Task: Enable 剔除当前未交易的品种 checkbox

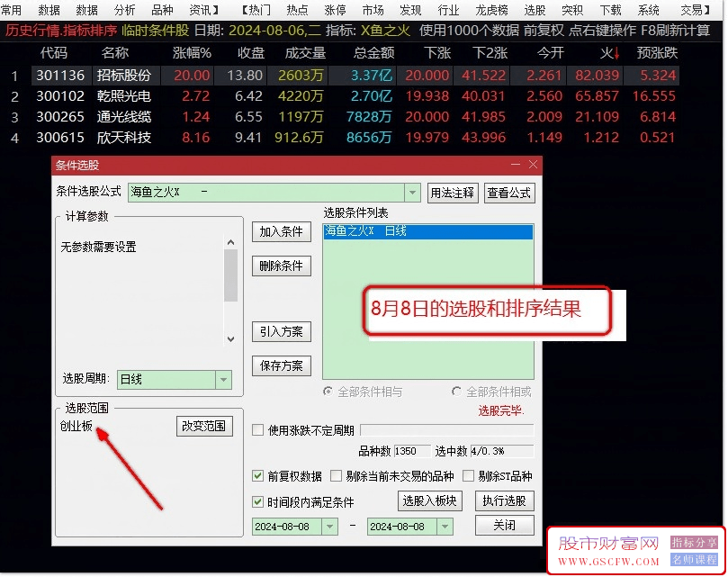Action: [336, 475]
